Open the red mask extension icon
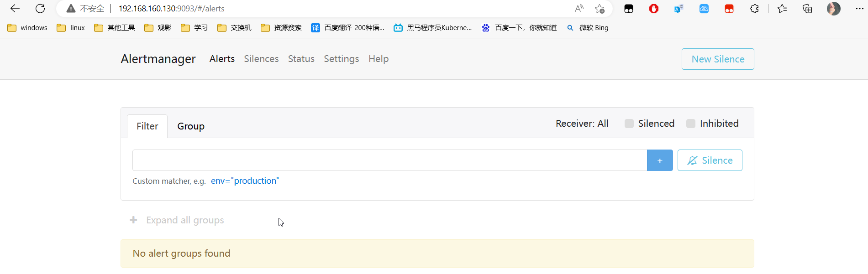868x274 pixels. click(729, 9)
